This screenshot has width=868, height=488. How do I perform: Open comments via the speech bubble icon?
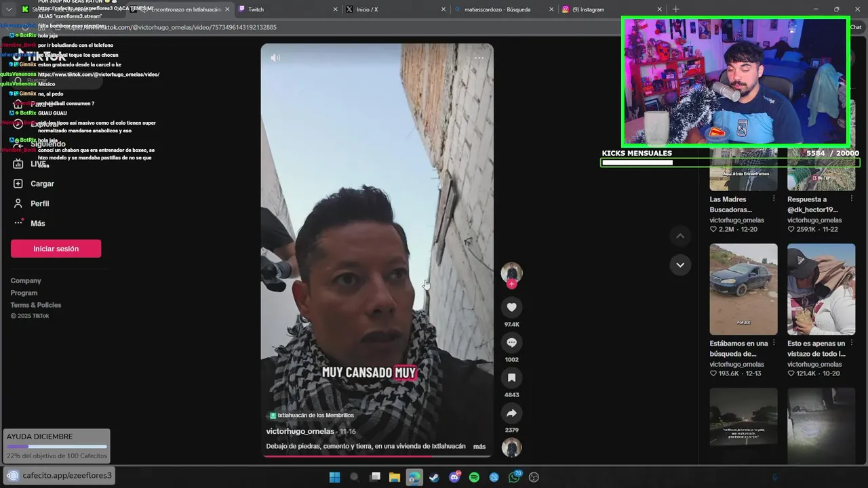(511, 342)
